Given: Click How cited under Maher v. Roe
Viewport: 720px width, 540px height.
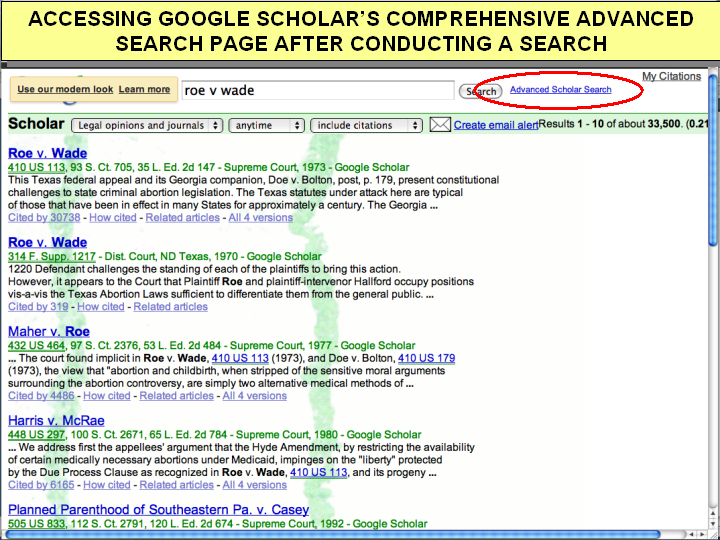Looking at the screenshot, I should pos(107,395).
